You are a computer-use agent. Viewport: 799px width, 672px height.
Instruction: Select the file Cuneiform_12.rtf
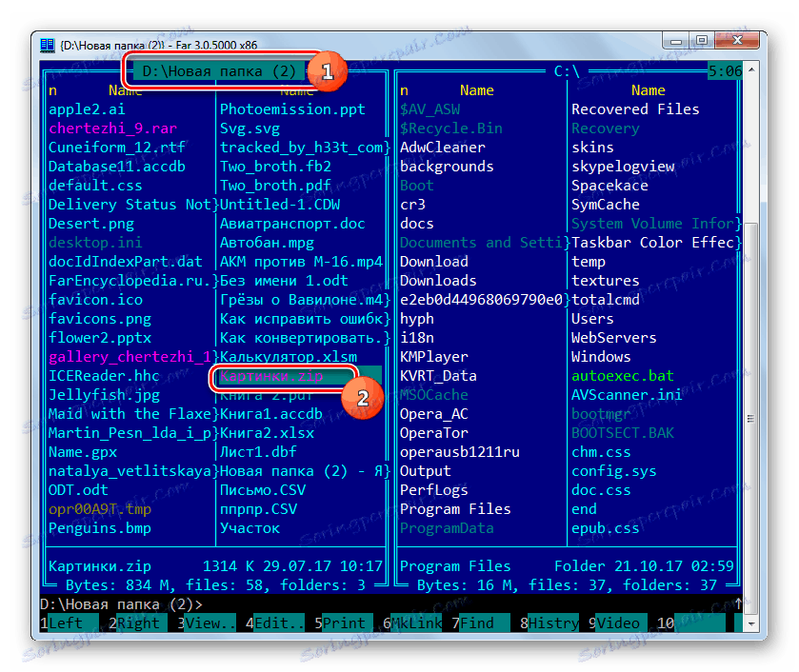(117, 148)
